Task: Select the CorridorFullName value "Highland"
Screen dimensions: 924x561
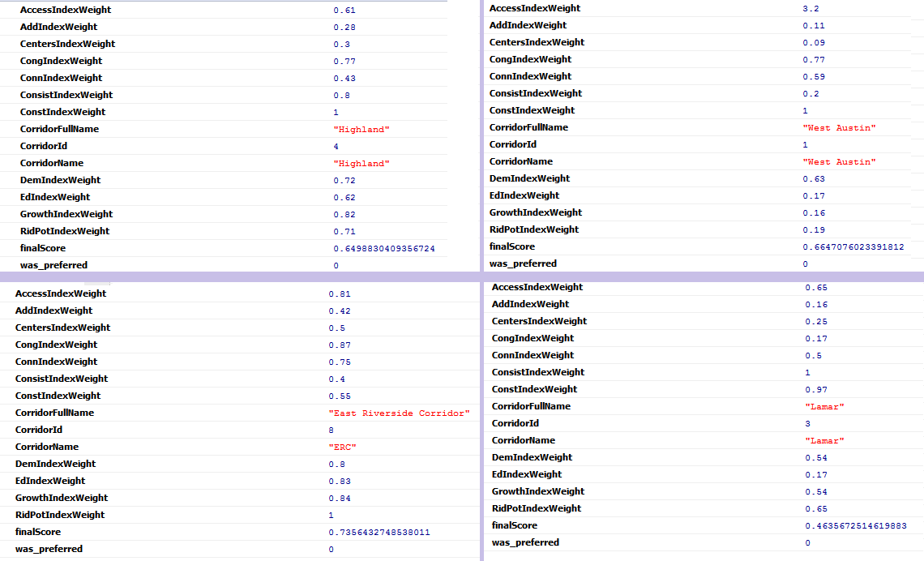Action: pos(361,130)
